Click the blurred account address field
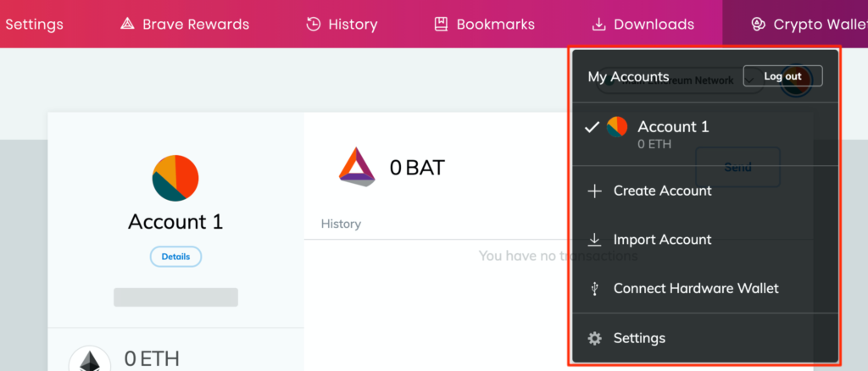 (x=175, y=297)
